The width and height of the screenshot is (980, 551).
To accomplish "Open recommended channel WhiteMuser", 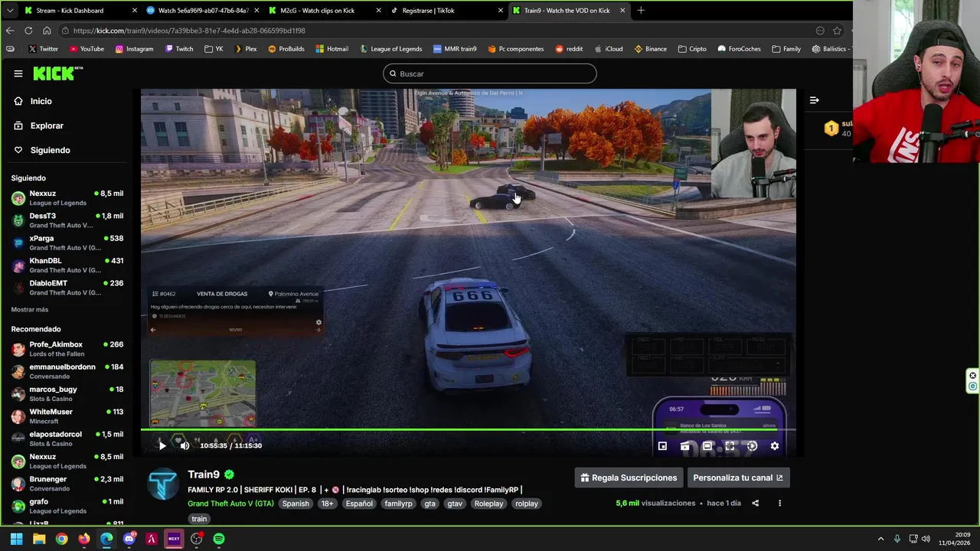I will (67, 416).
